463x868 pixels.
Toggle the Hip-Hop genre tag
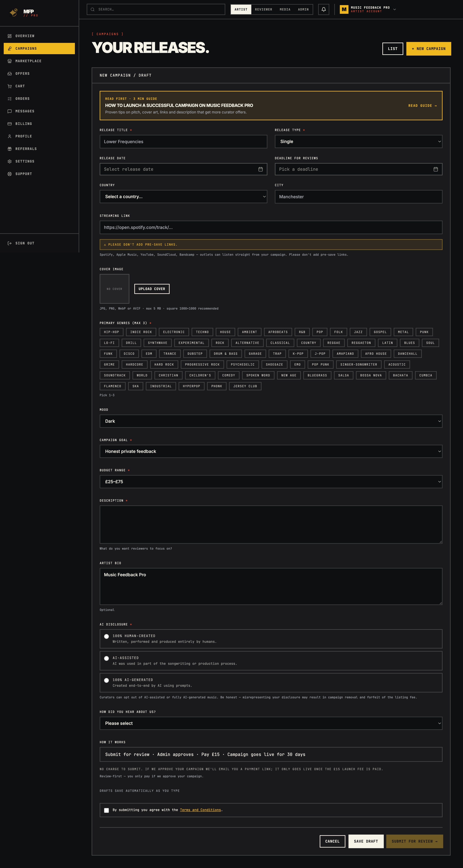[112, 332]
